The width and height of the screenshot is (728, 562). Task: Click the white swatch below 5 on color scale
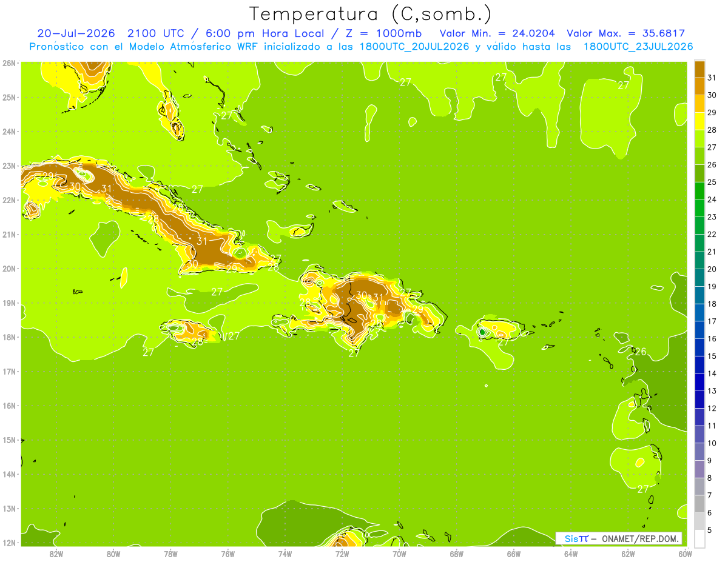pos(699,538)
